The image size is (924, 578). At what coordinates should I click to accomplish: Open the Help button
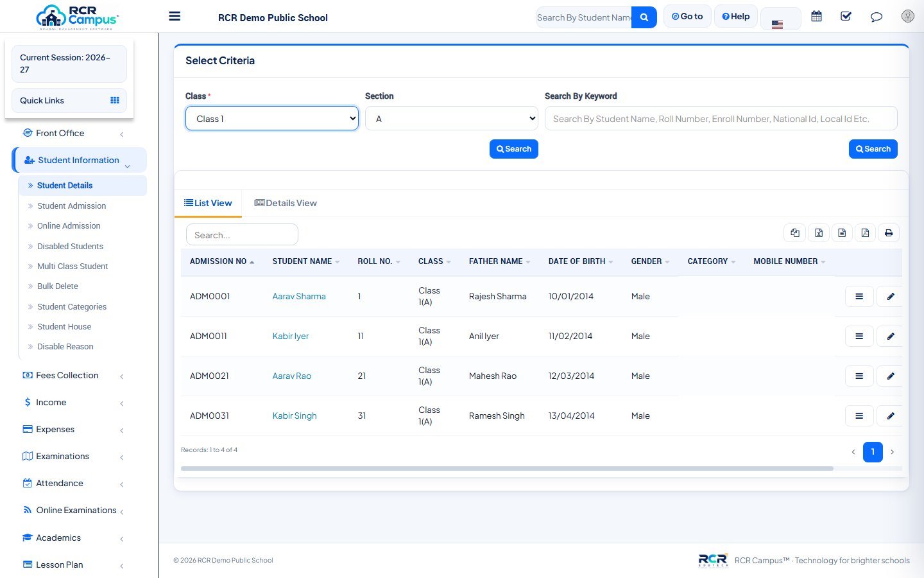[x=736, y=17]
